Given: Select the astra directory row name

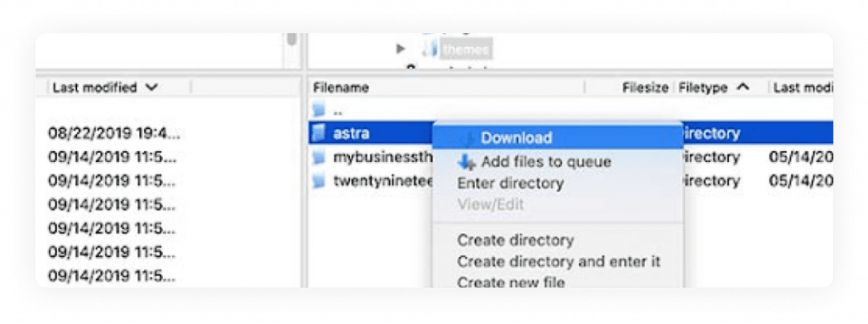Looking at the screenshot, I should click(351, 133).
